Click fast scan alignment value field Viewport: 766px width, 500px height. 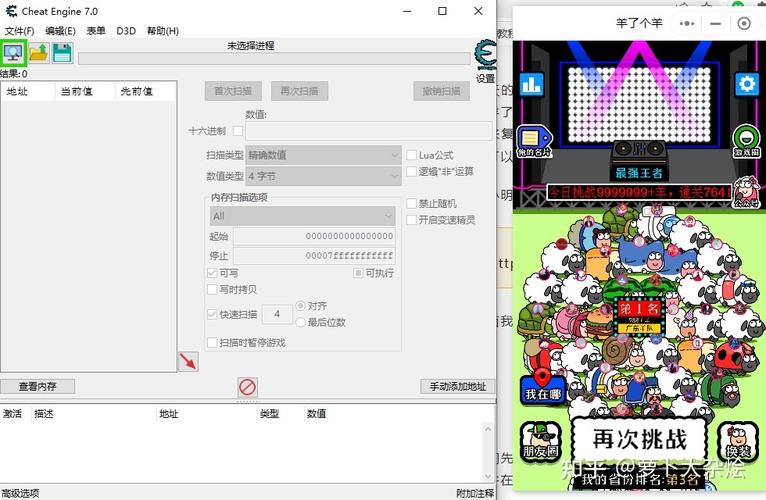click(x=277, y=314)
